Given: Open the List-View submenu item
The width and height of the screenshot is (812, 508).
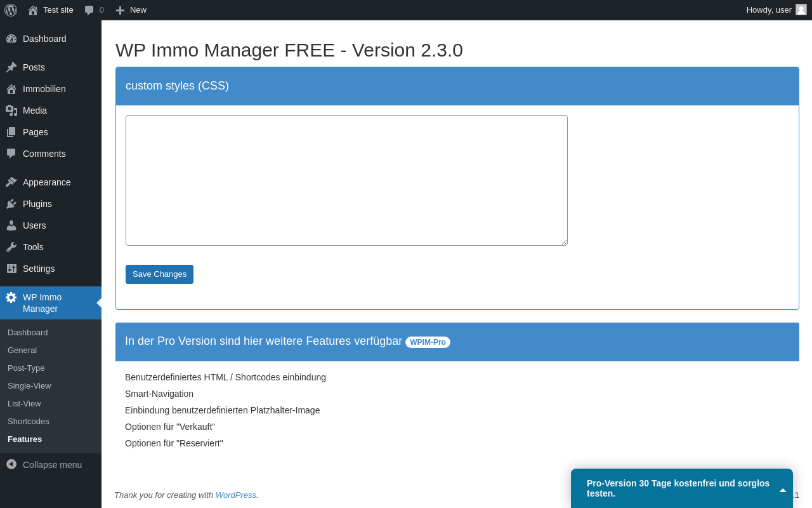Looking at the screenshot, I should 24,403.
